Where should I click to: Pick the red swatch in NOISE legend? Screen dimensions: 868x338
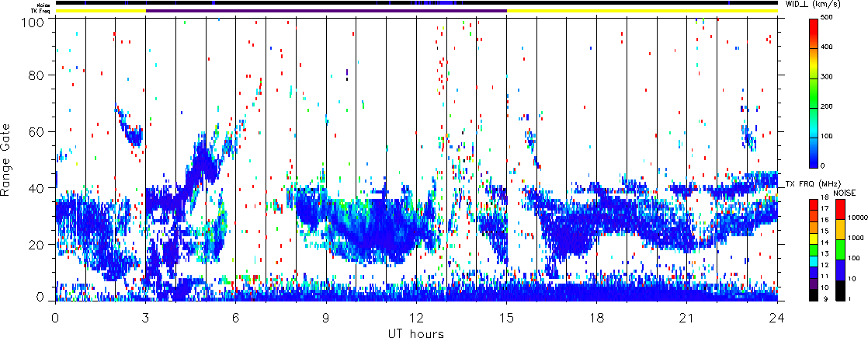(x=841, y=208)
